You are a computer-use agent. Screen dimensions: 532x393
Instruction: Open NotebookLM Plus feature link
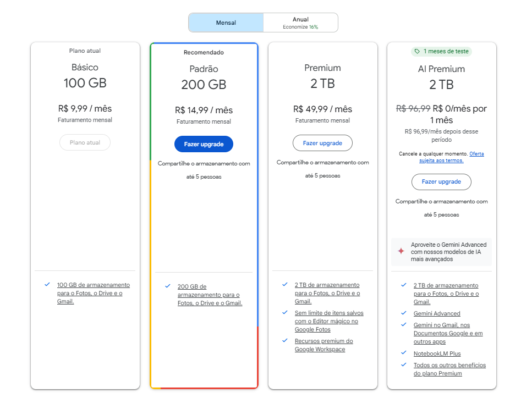(437, 353)
